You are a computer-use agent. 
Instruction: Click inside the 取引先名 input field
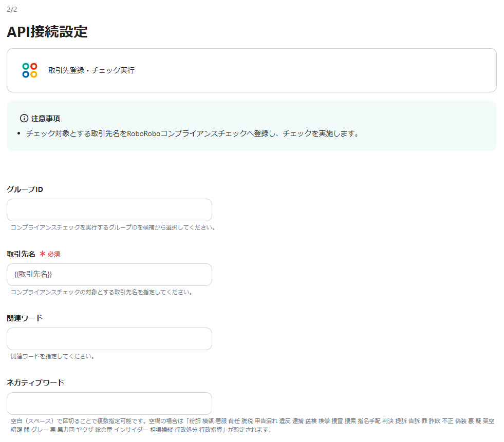(x=109, y=275)
